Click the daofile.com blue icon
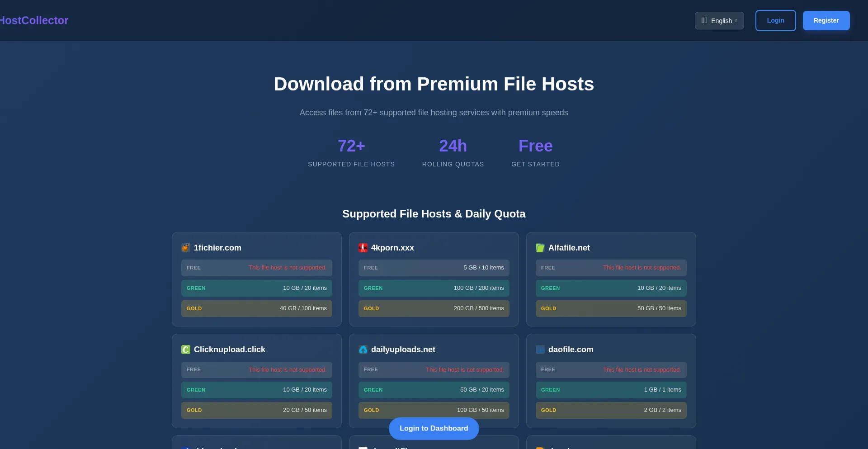The width and height of the screenshot is (868, 449). click(540, 350)
